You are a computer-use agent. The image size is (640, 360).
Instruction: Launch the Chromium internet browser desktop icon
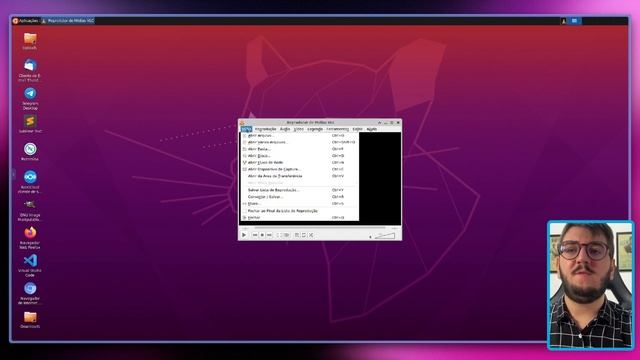point(30,293)
